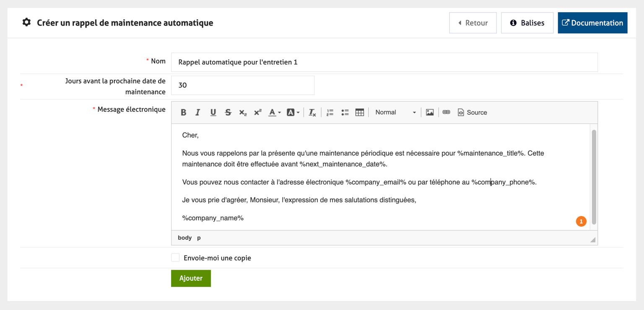This screenshot has width=644, height=310.
Task: Toggle superscript formatting
Action: (258, 112)
